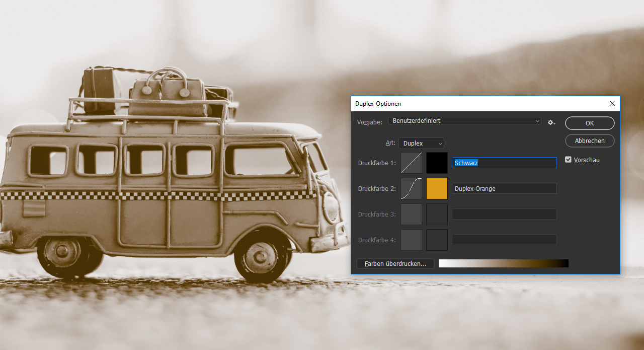Click the Druckfarbe 3 name field
The image size is (644, 350).
coord(504,214)
